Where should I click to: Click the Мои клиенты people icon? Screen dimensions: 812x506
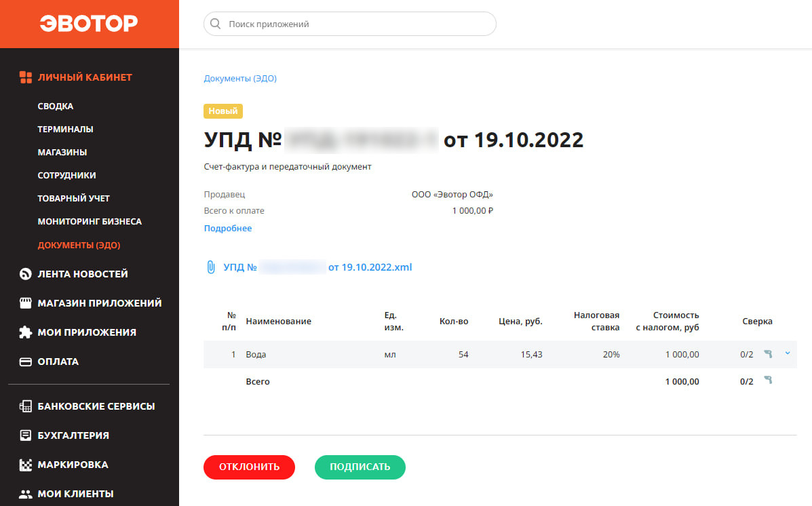(x=25, y=494)
